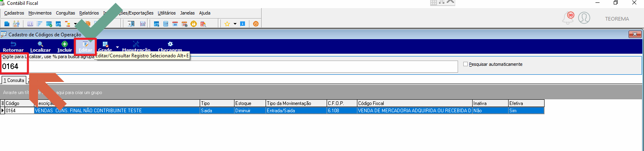Viewport: 644px width, 151px height.
Task: Open the Consultas menu
Action: [65, 13]
